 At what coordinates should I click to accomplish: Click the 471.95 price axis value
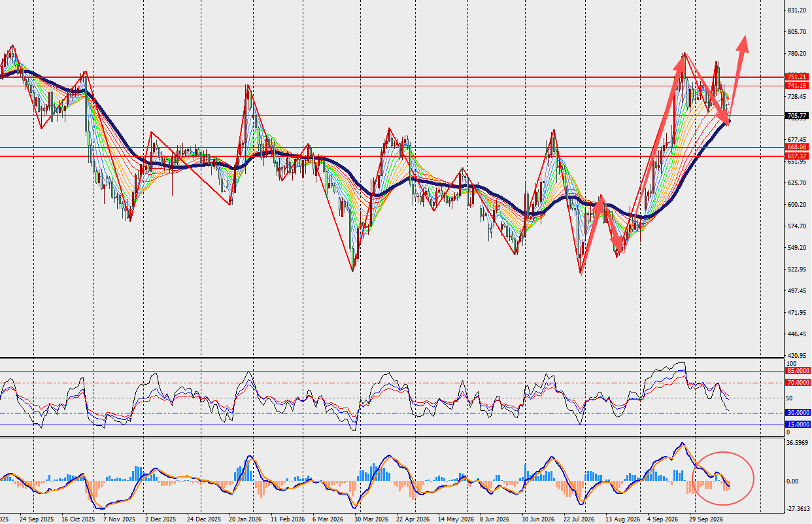[x=796, y=313]
